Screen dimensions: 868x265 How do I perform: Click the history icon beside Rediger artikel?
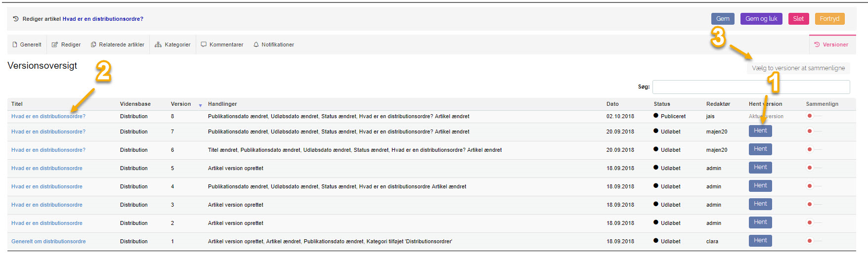[x=16, y=19]
